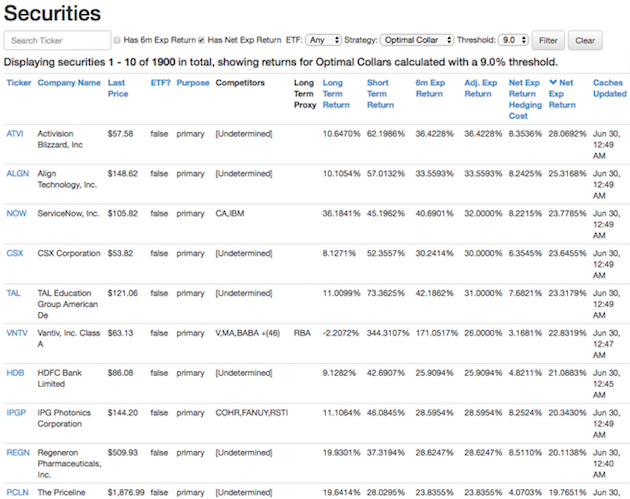This screenshot has height=499, width=630.
Task: Open the ATVI ticker link
Action: click(15, 134)
